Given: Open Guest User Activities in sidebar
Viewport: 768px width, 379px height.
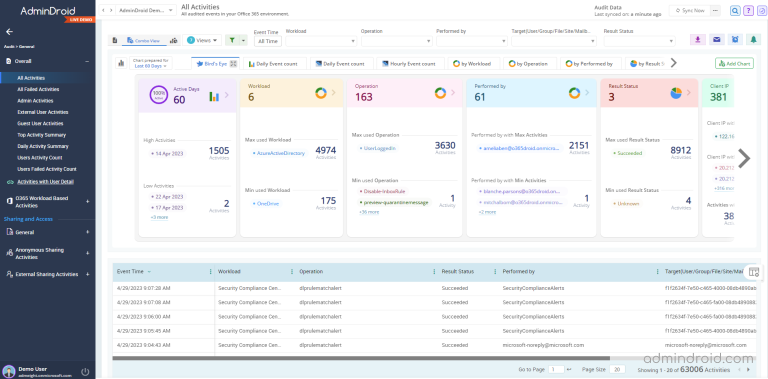Looking at the screenshot, I should click(40, 123).
